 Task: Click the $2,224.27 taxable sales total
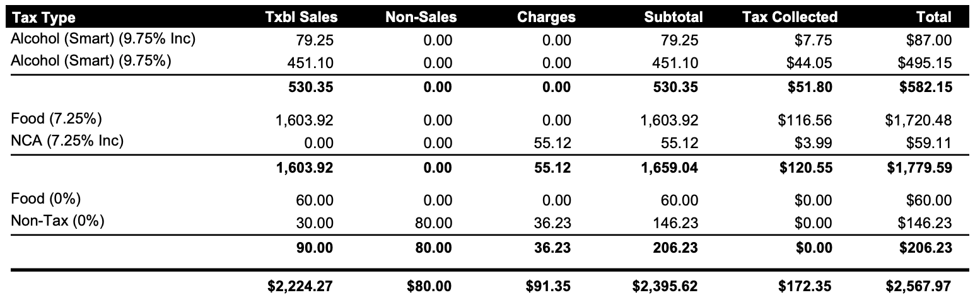pyautogui.click(x=300, y=286)
